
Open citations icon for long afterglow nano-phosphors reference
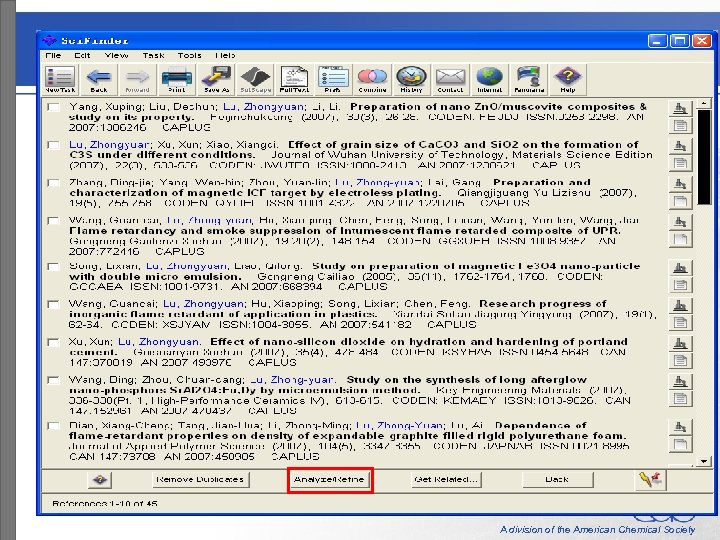pyautogui.click(x=680, y=381)
